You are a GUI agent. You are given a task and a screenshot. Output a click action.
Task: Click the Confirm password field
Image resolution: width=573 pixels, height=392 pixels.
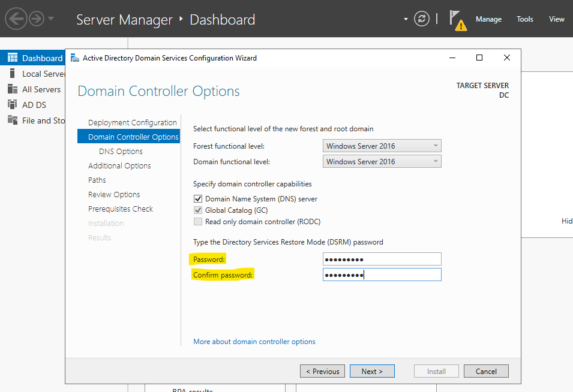(x=382, y=275)
